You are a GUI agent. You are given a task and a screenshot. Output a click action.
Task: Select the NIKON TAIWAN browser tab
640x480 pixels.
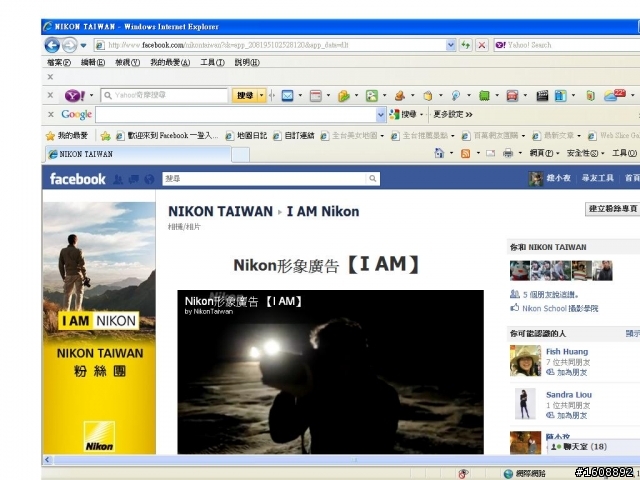pos(138,154)
